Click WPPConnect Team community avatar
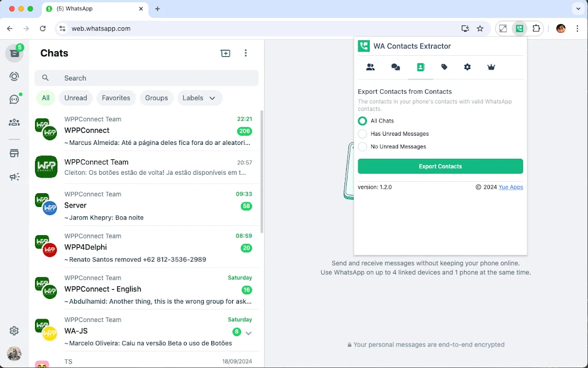 coord(46,167)
